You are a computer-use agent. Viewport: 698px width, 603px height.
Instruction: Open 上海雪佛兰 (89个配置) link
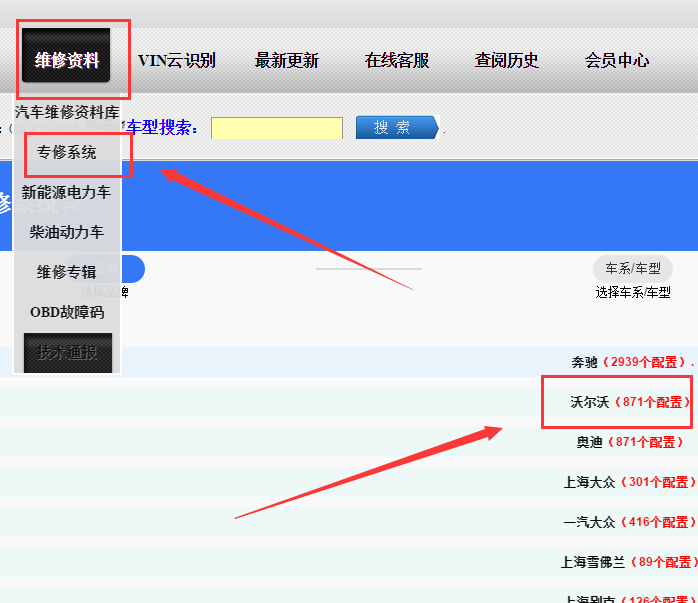tap(629, 562)
